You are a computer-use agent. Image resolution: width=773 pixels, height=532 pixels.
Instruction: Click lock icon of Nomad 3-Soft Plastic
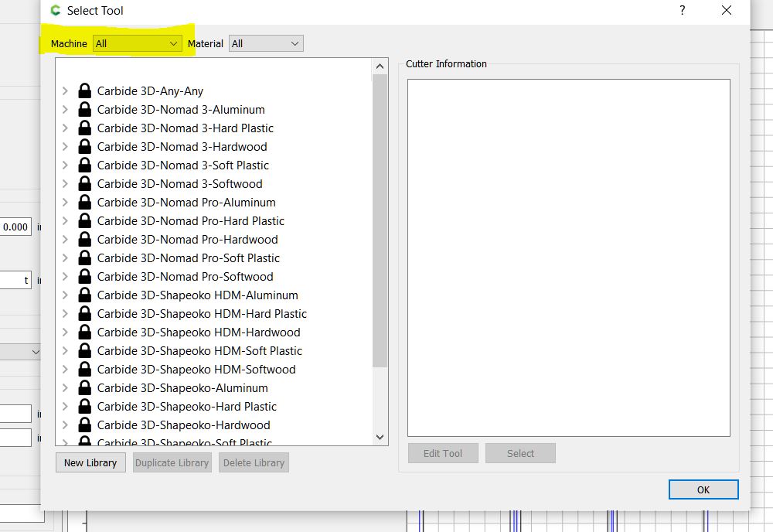point(85,165)
